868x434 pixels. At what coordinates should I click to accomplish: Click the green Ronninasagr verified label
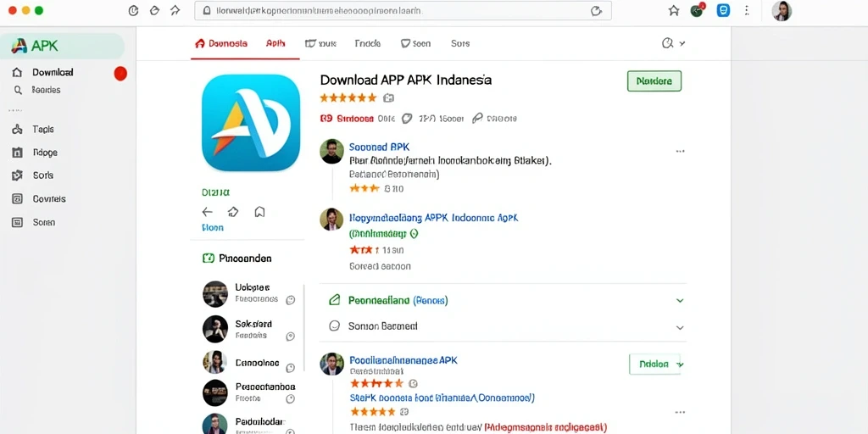pyautogui.click(x=383, y=234)
